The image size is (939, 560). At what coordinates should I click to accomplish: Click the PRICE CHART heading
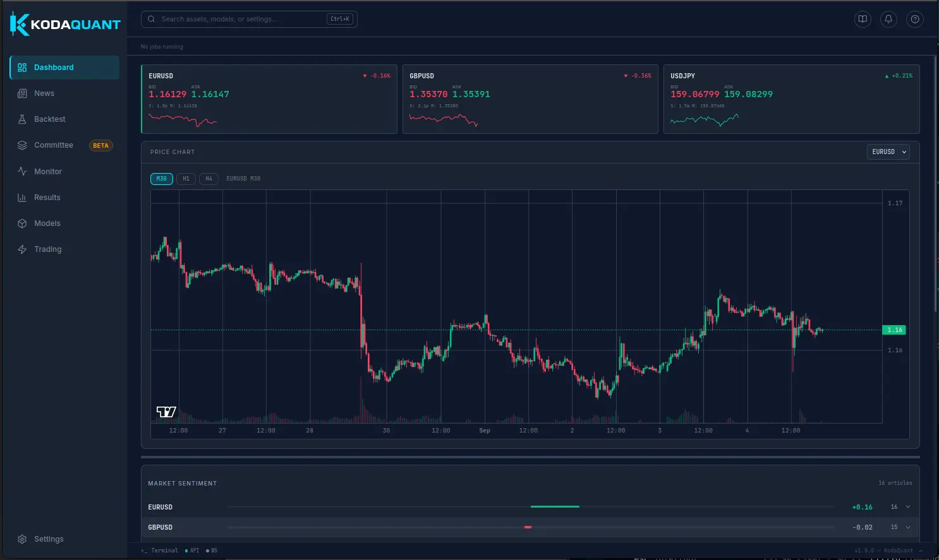[x=173, y=152]
